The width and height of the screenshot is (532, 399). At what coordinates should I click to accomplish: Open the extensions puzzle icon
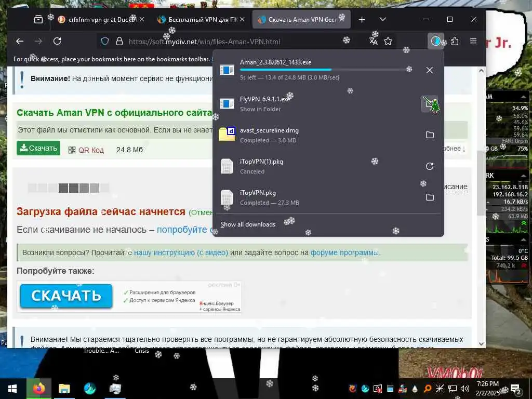pos(455,42)
